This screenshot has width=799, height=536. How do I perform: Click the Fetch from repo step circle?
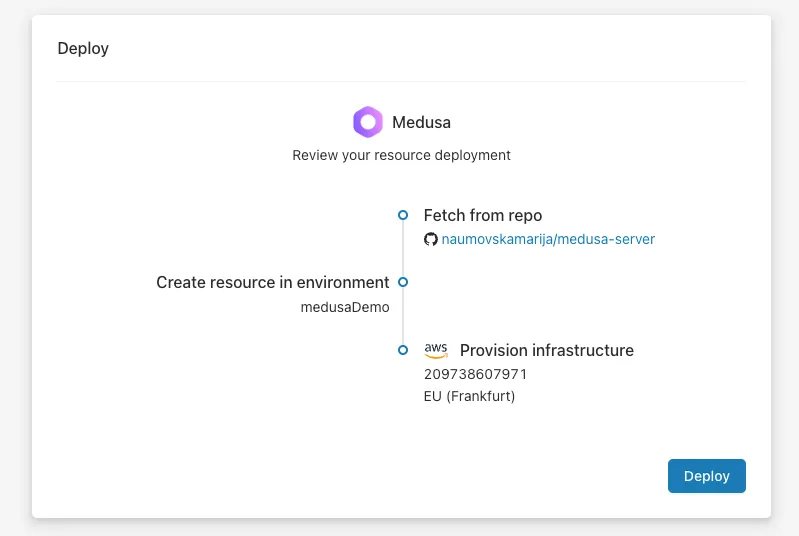(x=403, y=215)
